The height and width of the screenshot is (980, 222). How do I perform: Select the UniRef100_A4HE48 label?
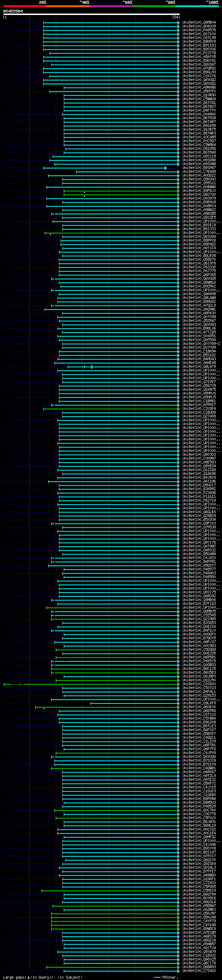click(199, 363)
